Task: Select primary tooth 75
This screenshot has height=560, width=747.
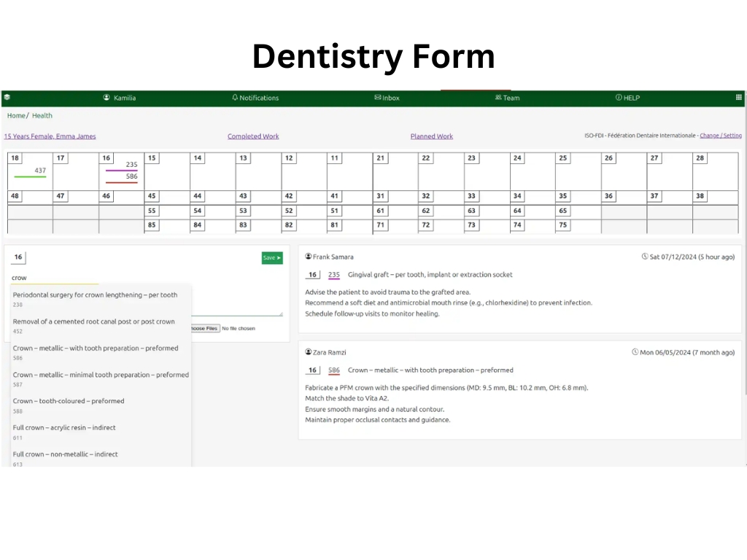Action: [562, 225]
